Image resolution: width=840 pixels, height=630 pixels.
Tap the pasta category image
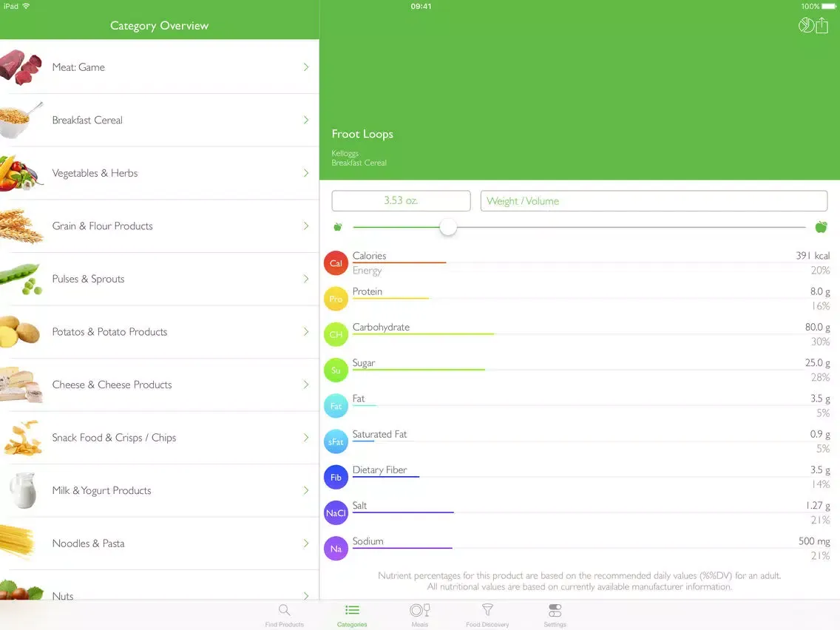[18, 542]
